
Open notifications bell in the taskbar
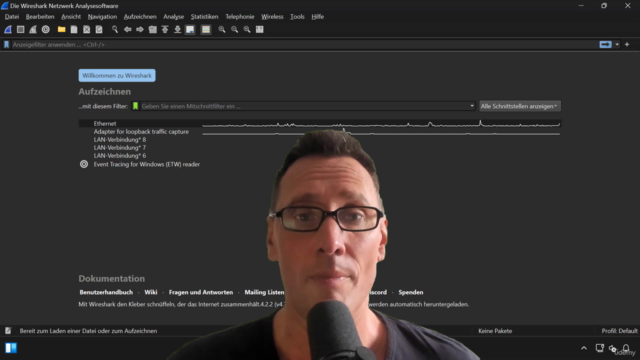(626, 348)
